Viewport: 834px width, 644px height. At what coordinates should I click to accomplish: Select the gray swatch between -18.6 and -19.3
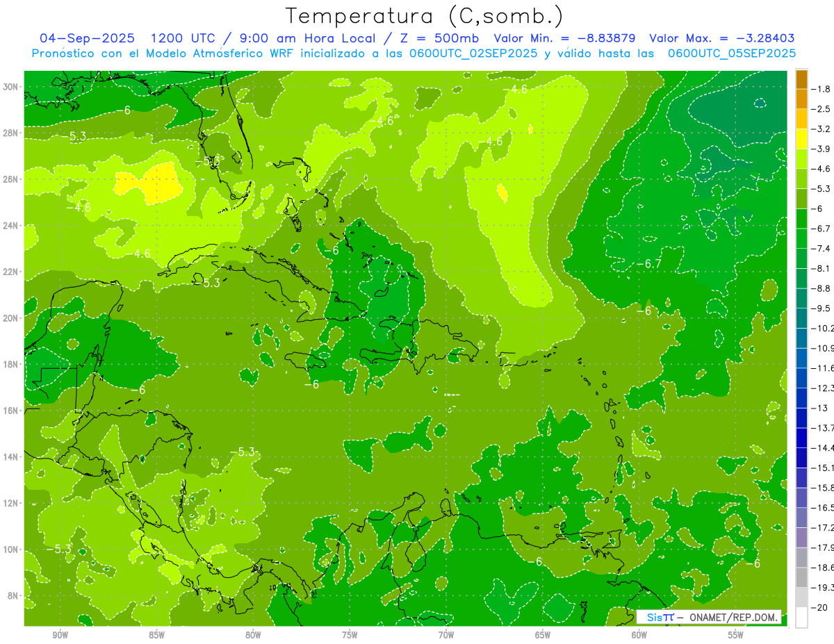tap(801, 577)
